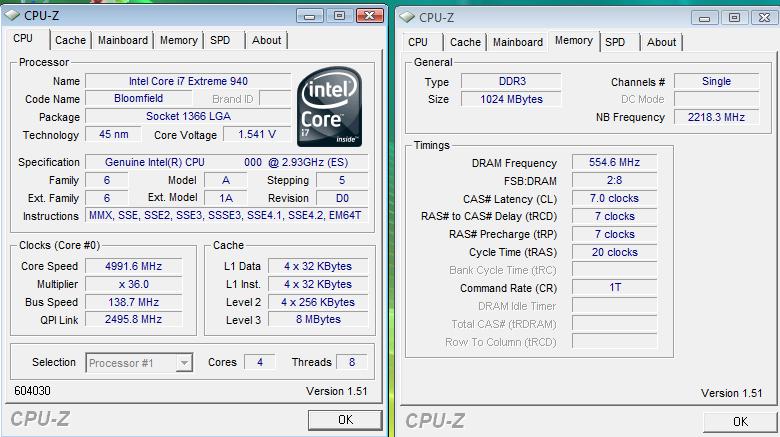Select the CPU tab in left window
Image resolution: width=780 pixels, height=437 pixels.
pyautogui.click(x=23, y=38)
